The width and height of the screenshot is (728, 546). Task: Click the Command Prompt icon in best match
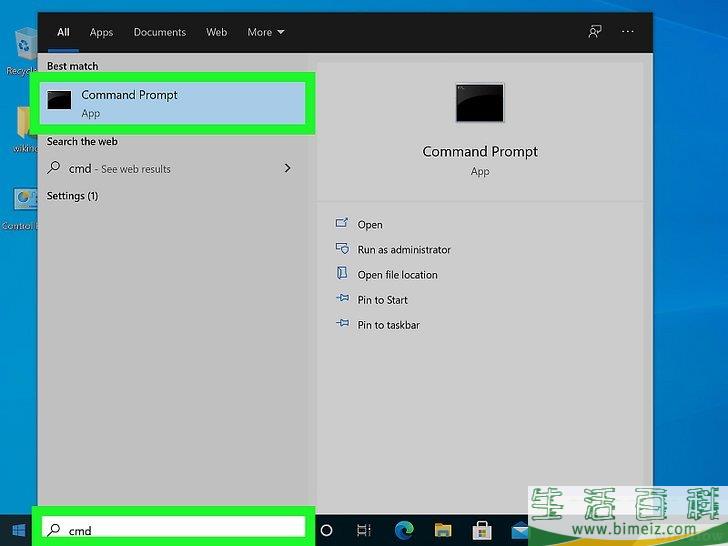[x=59, y=100]
